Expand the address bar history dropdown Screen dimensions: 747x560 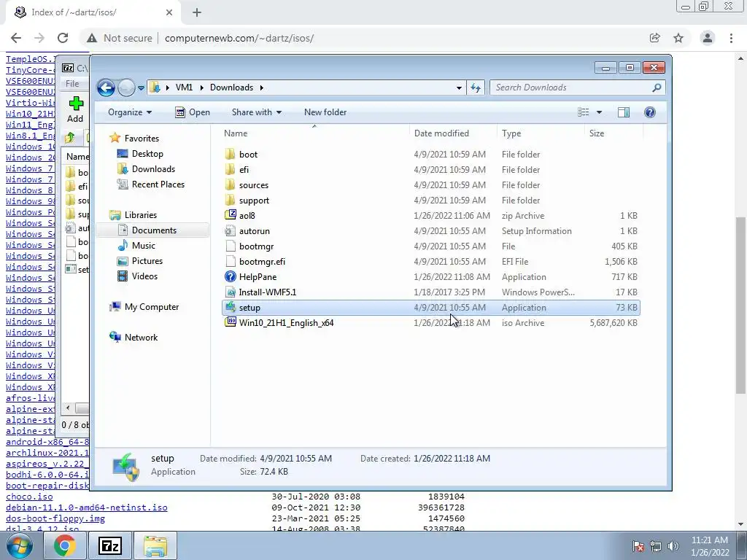click(x=459, y=87)
